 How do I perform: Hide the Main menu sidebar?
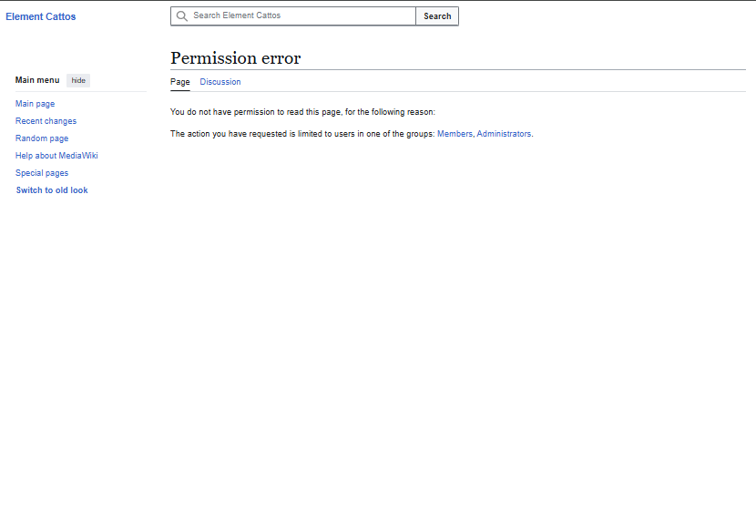tap(78, 80)
